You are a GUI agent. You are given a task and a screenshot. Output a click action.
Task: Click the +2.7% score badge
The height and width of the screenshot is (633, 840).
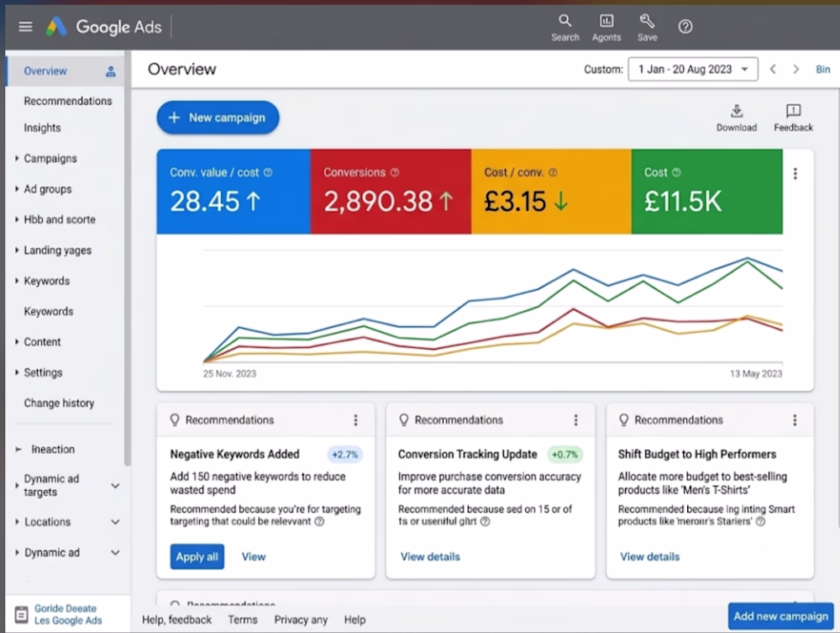coord(344,455)
